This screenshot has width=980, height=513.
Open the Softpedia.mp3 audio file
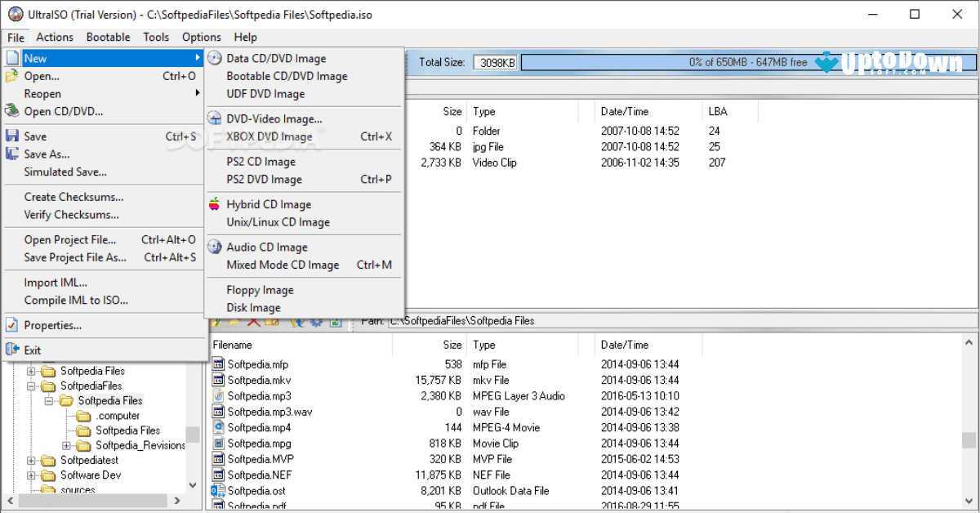pyautogui.click(x=260, y=395)
